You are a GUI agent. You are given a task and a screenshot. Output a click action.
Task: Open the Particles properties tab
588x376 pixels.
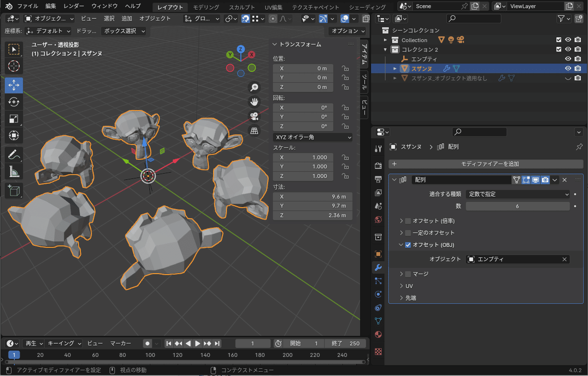click(378, 281)
